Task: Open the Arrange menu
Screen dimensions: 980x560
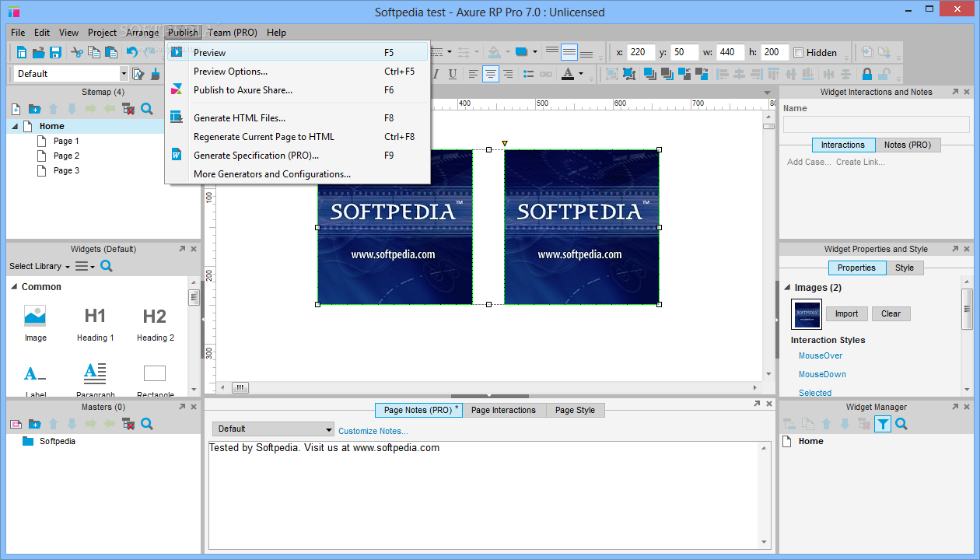Action: 142,32
